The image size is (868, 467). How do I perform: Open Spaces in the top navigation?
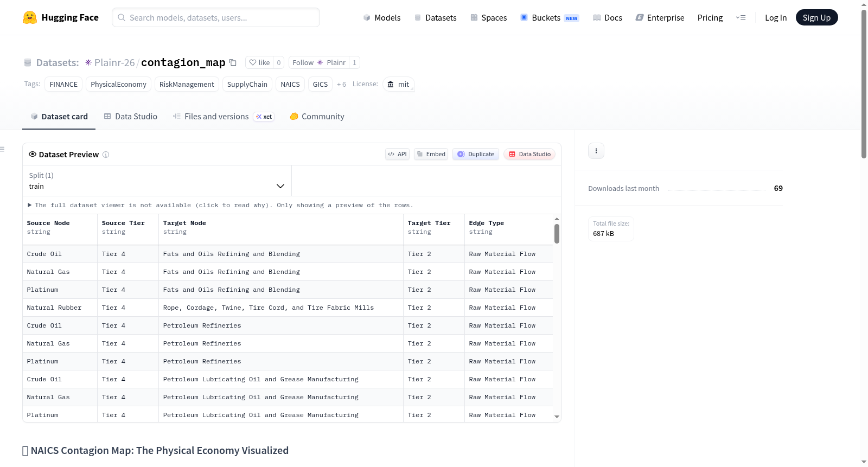pos(489,17)
